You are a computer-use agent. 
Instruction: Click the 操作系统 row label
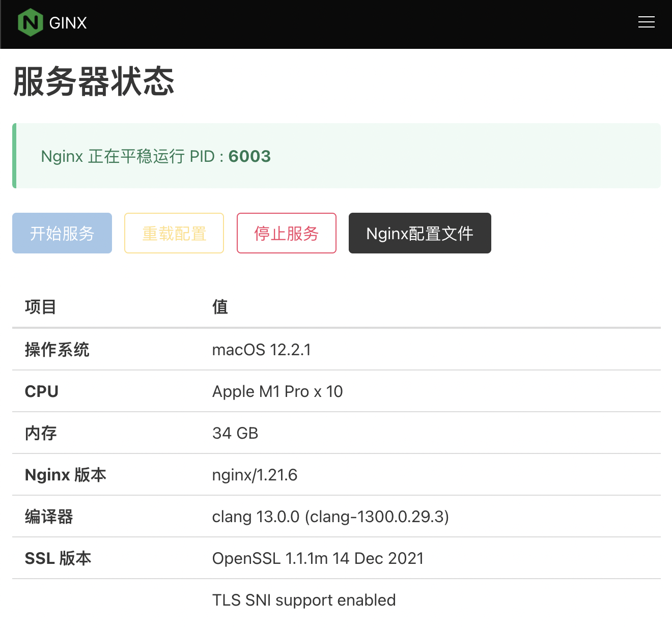57,350
